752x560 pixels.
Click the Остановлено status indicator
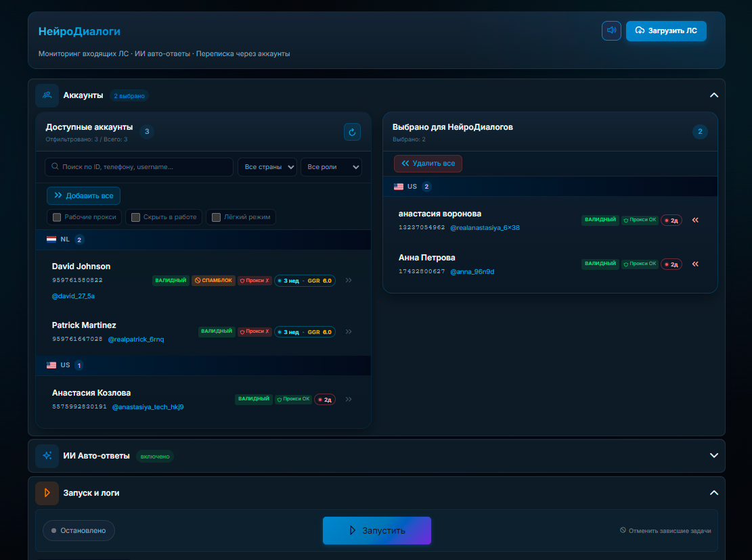coord(79,530)
